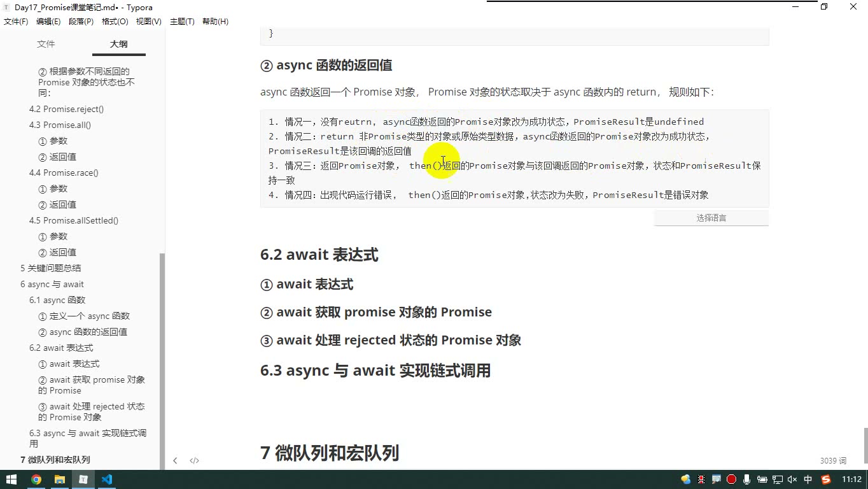868x489 pixels.
Task: Open the 主题(T) menu
Action: pyautogui.click(x=182, y=22)
